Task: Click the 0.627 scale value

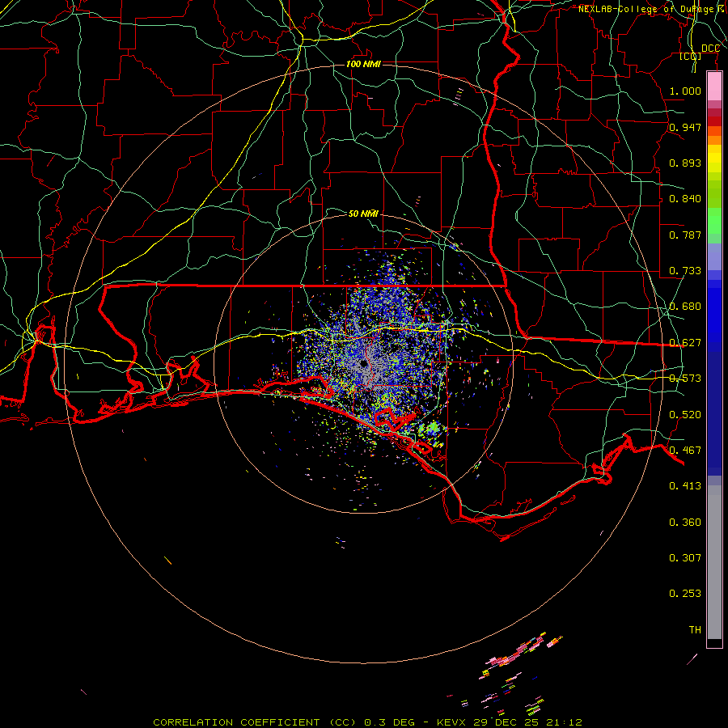Action: (x=685, y=343)
